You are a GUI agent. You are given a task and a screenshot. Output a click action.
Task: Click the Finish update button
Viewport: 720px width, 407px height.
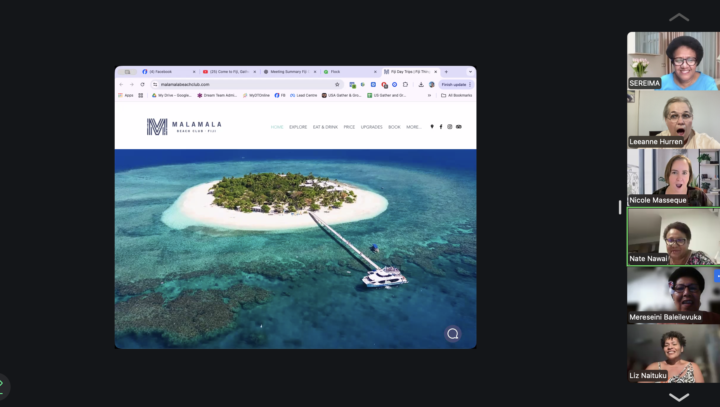coord(454,85)
